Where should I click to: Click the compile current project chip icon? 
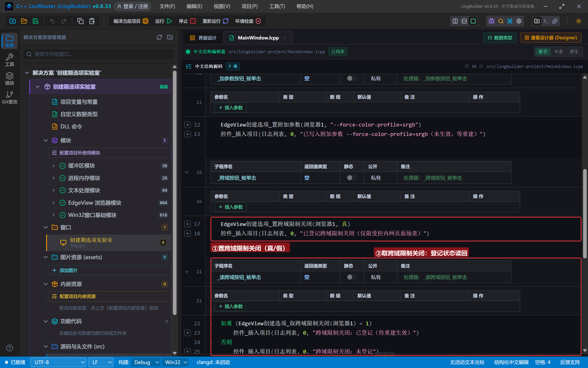[x=145, y=21]
